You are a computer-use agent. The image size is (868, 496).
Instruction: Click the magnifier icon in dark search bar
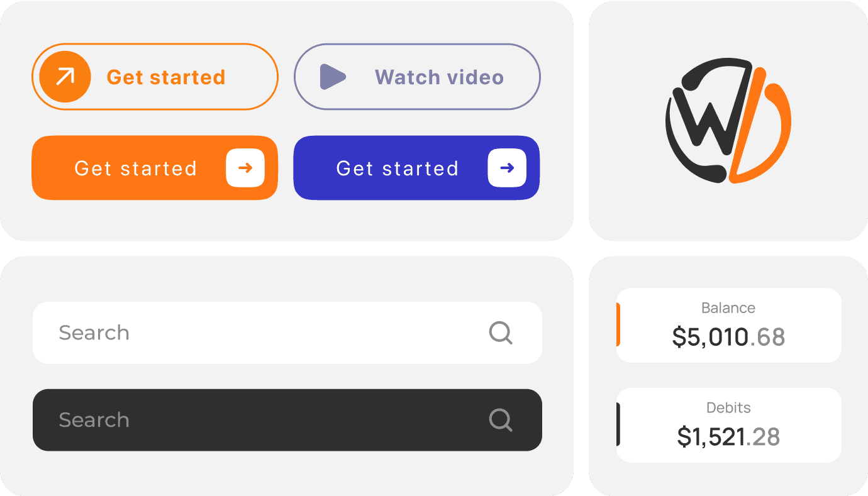(501, 420)
